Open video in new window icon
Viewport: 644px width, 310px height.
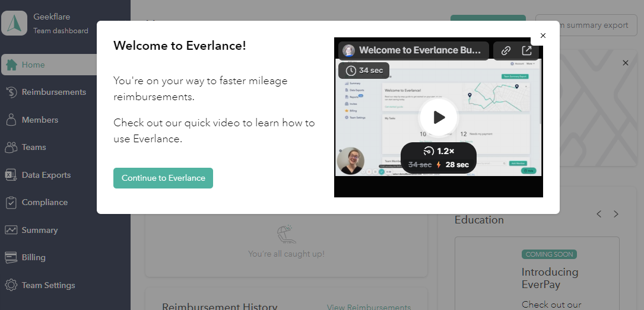click(x=526, y=50)
